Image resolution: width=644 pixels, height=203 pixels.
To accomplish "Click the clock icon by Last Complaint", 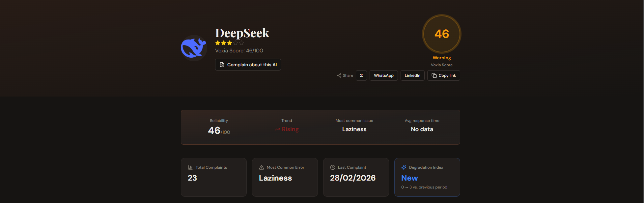I will [x=333, y=167].
